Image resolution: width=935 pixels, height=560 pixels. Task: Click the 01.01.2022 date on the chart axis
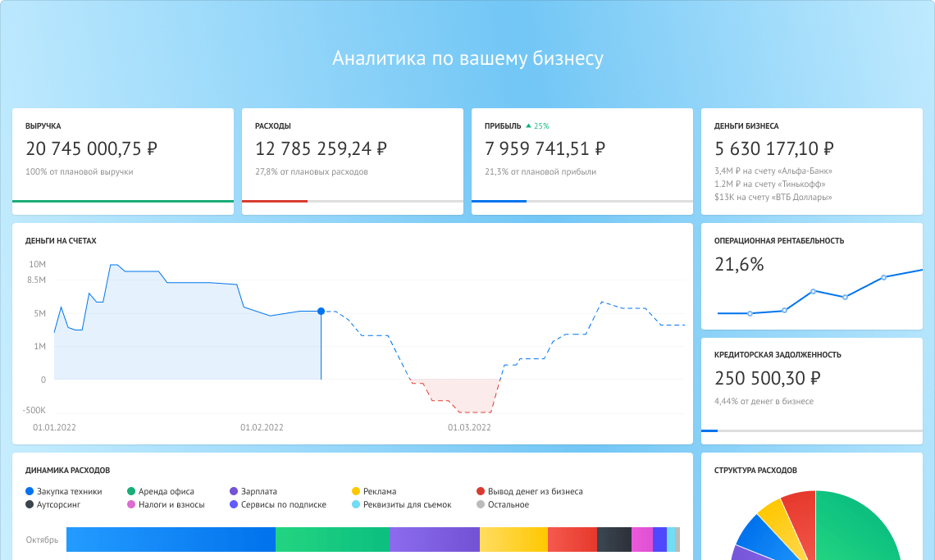point(54,428)
